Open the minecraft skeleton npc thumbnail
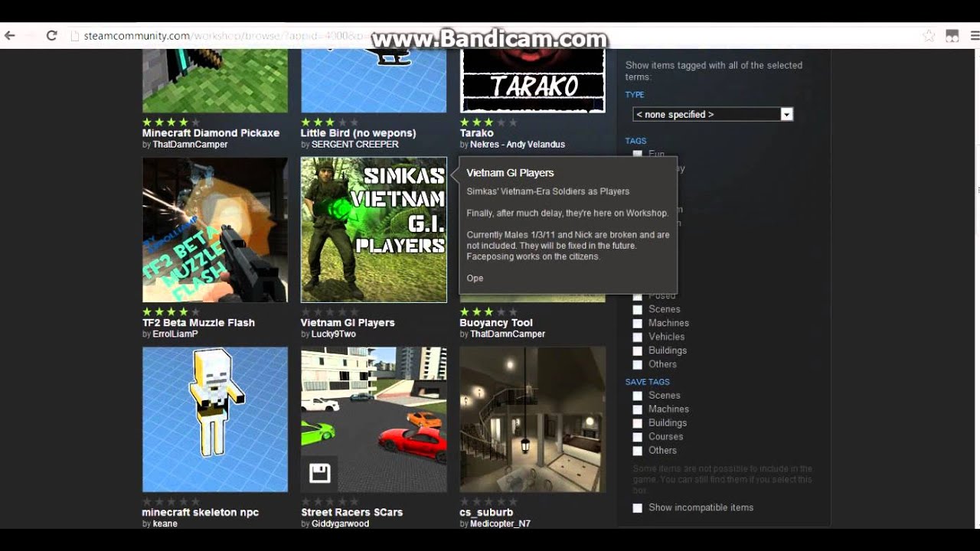This screenshot has width=980, height=551. coord(215,419)
